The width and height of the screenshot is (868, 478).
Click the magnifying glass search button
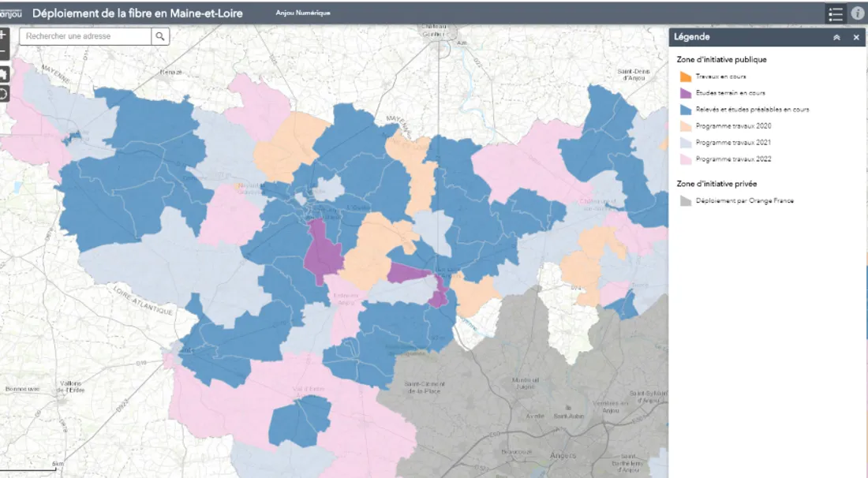coord(160,36)
